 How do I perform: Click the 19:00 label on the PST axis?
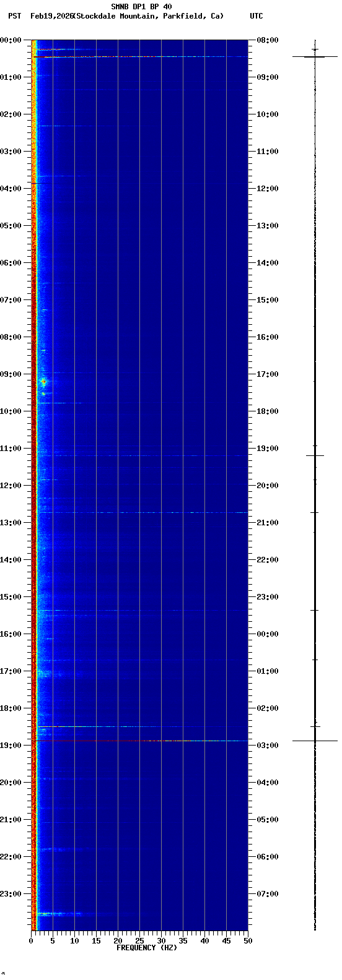click(11, 746)
